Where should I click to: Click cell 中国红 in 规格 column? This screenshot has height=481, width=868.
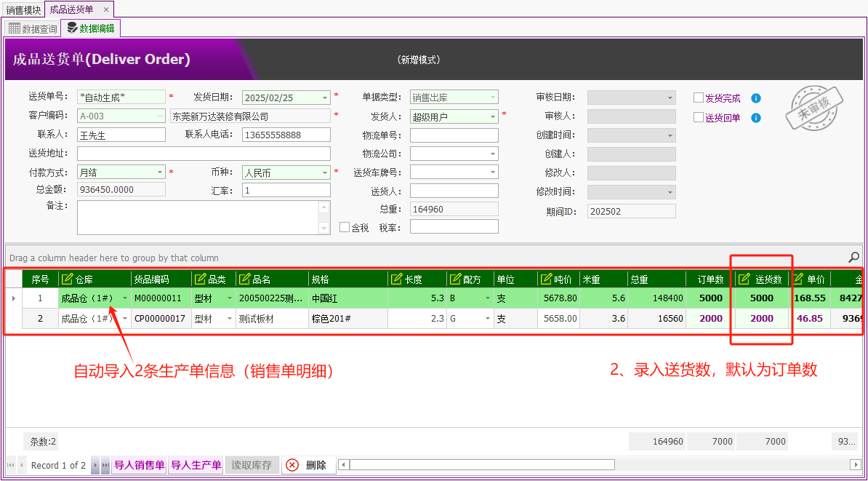coord(348,298)
